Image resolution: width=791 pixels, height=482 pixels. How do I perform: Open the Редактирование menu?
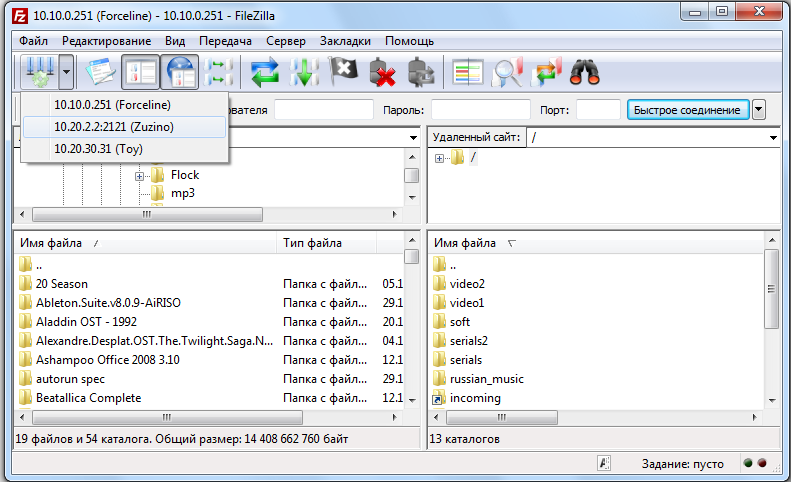pos(106,41)
